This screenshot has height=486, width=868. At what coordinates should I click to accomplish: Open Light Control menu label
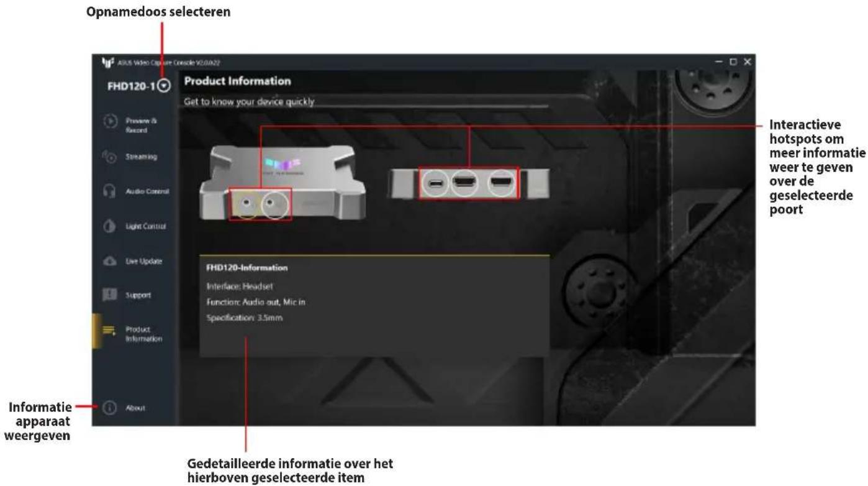pos(145,227)
